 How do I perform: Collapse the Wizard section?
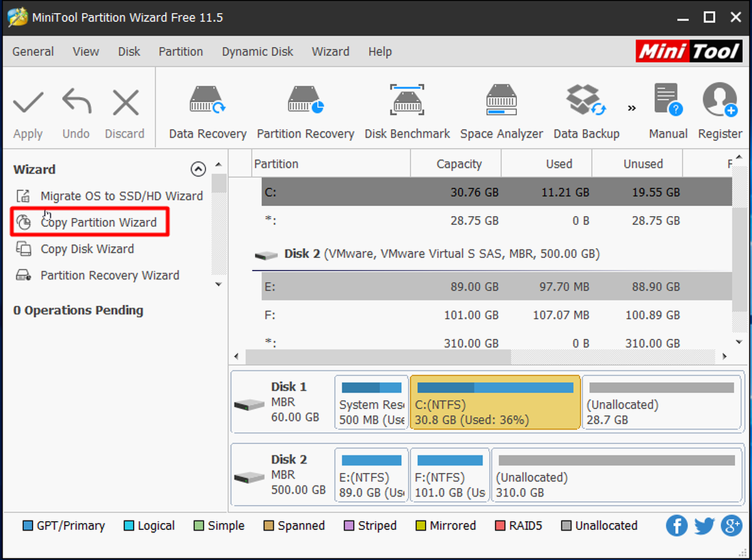tap(197, 169)
